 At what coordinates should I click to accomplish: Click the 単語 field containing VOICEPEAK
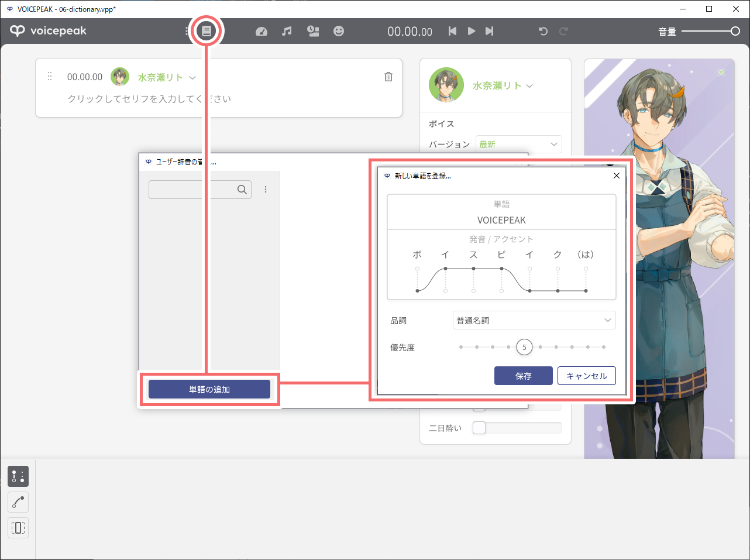tap(501, 220)
